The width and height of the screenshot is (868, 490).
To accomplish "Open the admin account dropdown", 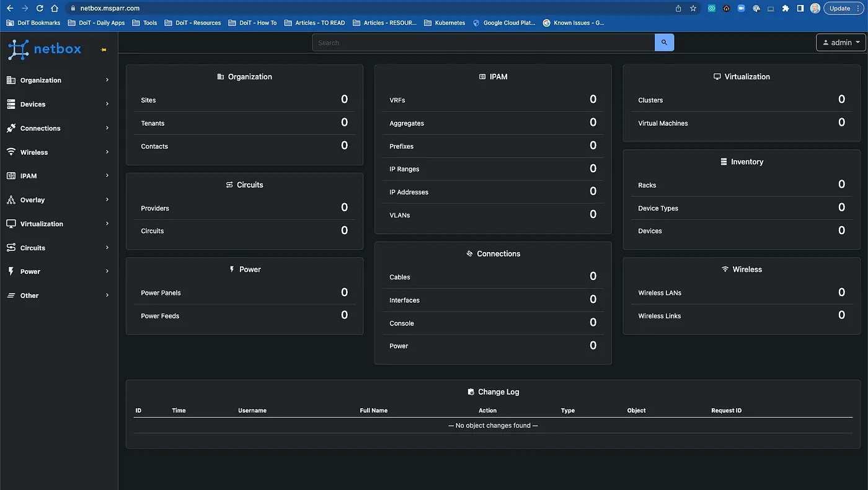I will (840, 42).
